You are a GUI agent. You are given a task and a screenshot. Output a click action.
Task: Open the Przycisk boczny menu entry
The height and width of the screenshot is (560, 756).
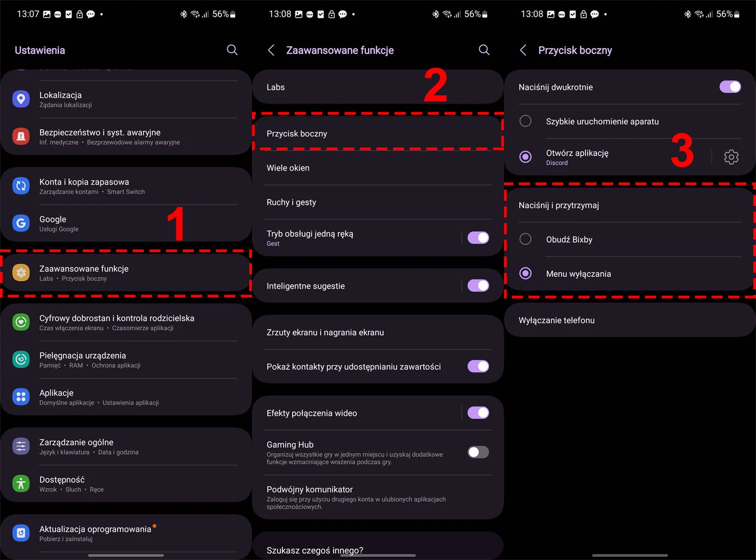point(378,133)
